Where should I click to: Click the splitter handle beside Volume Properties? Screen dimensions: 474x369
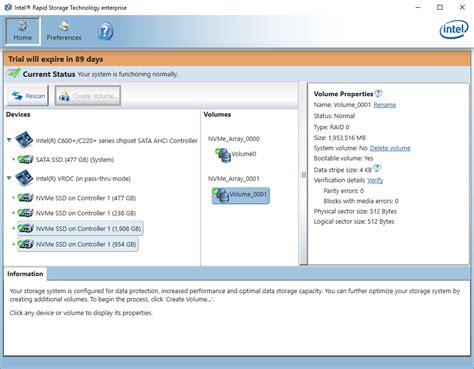click(304, 174)
